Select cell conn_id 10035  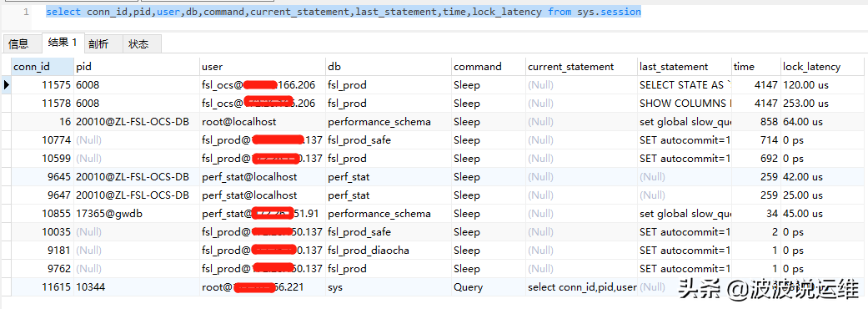(43, 231)
